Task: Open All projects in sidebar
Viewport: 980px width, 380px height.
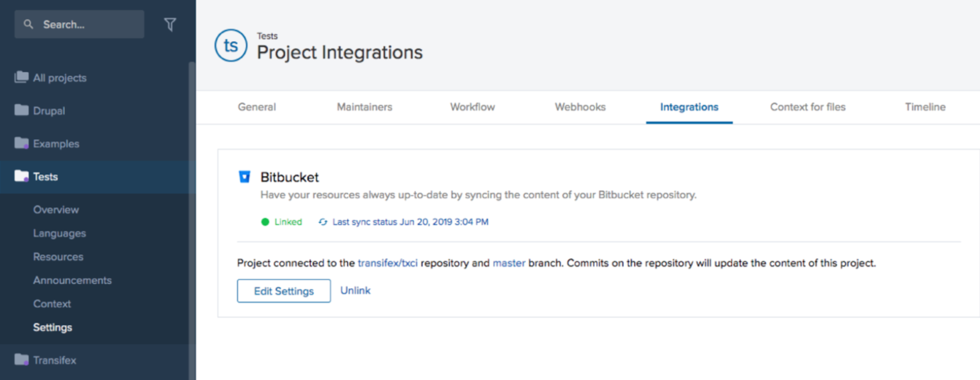Action: point(59,78)
